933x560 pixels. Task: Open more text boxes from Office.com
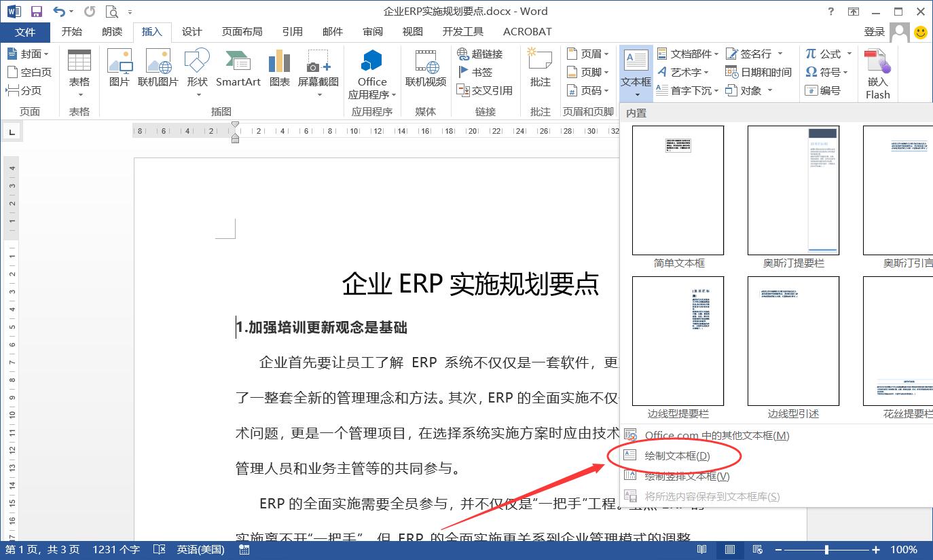click(x=706, y=435)
